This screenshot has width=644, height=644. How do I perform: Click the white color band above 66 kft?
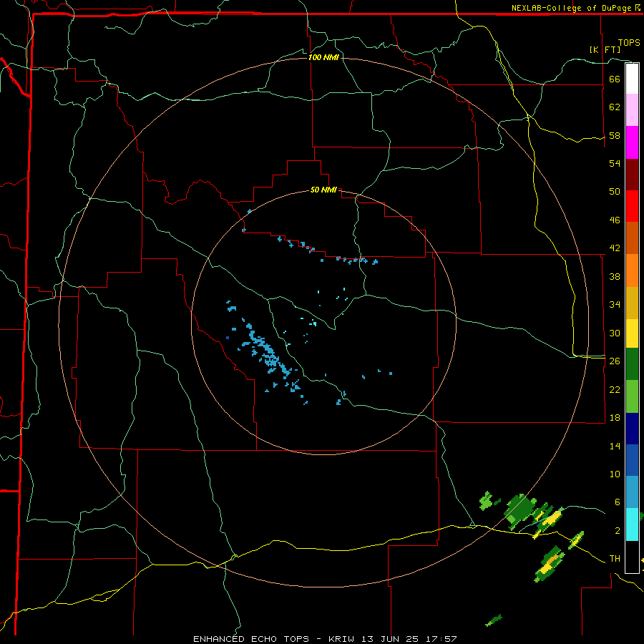click(632, 79)
